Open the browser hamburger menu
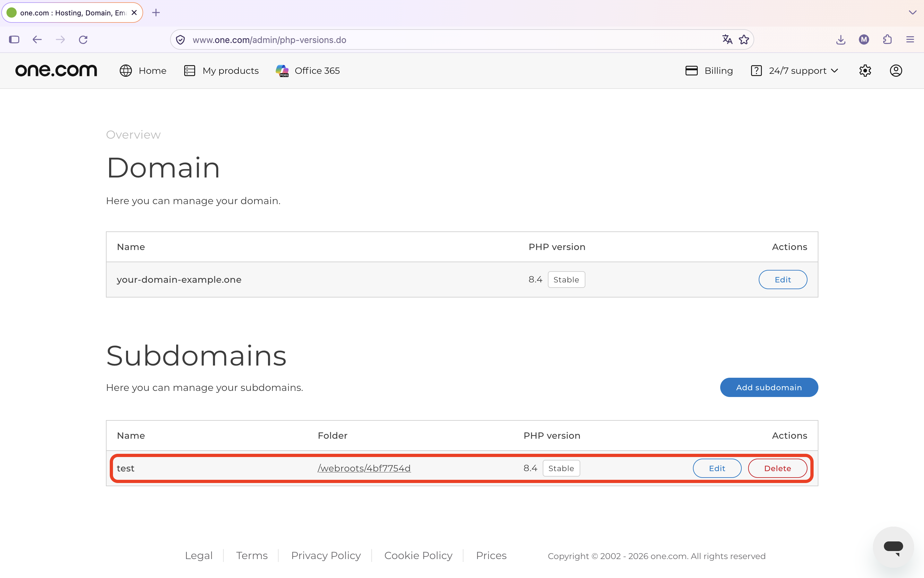 (910, 39)
